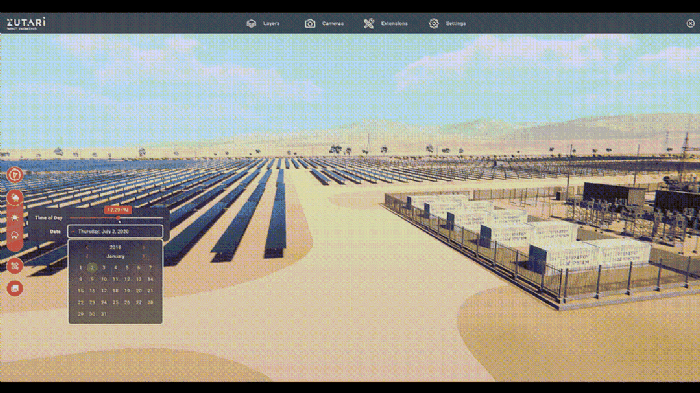Open the Layers menu
Screen dimensions: 700x393
[263, 23]
